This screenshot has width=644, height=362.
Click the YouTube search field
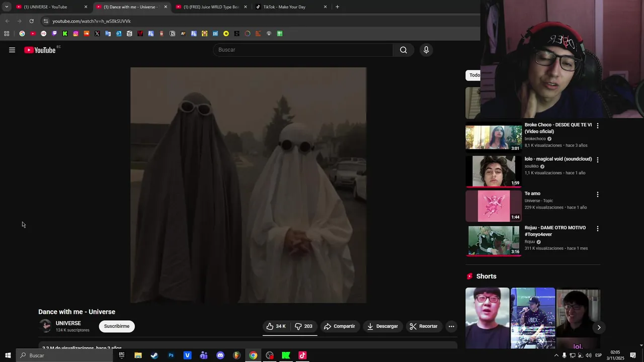303,50
